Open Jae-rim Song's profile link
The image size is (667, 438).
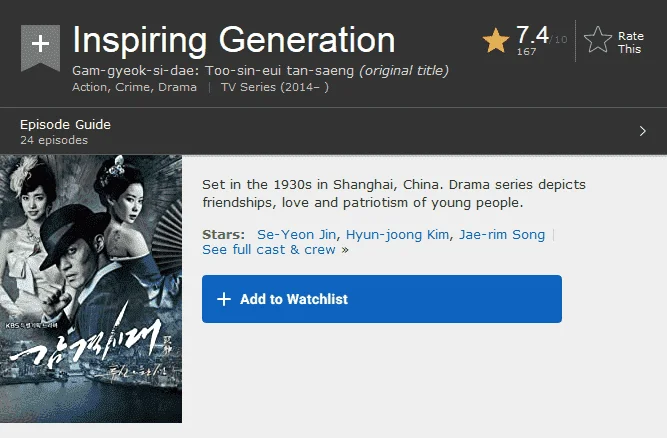pos(502,234)
